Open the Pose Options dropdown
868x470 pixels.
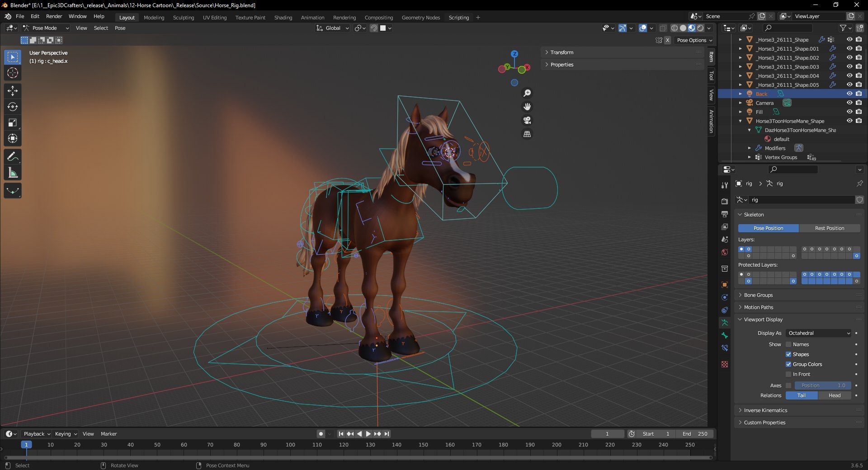pos(694,40)
